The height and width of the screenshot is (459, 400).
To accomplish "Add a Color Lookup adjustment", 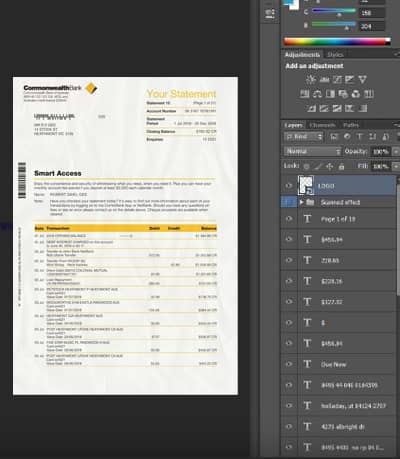I will coord(368,94).
